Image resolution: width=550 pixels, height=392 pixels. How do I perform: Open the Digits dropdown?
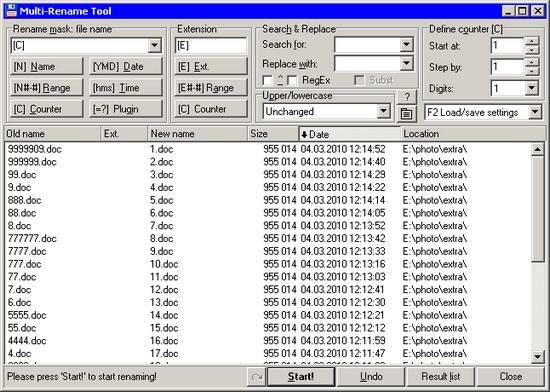tap(532, 88)
